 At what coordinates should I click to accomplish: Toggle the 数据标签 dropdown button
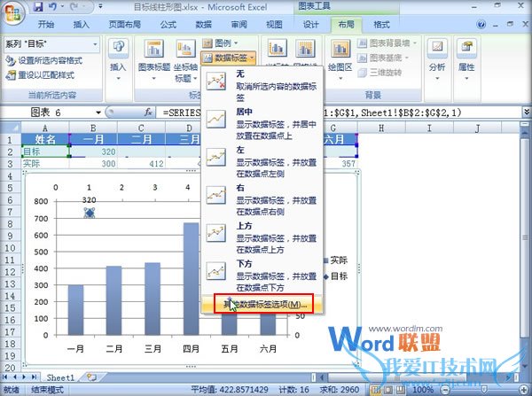(x=228, y=58)
